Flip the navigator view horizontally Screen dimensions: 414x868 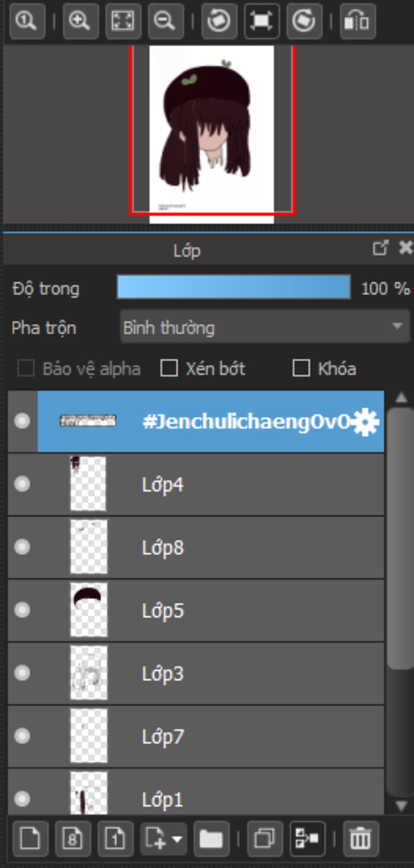pyautogui.click(x=358, y=21)
